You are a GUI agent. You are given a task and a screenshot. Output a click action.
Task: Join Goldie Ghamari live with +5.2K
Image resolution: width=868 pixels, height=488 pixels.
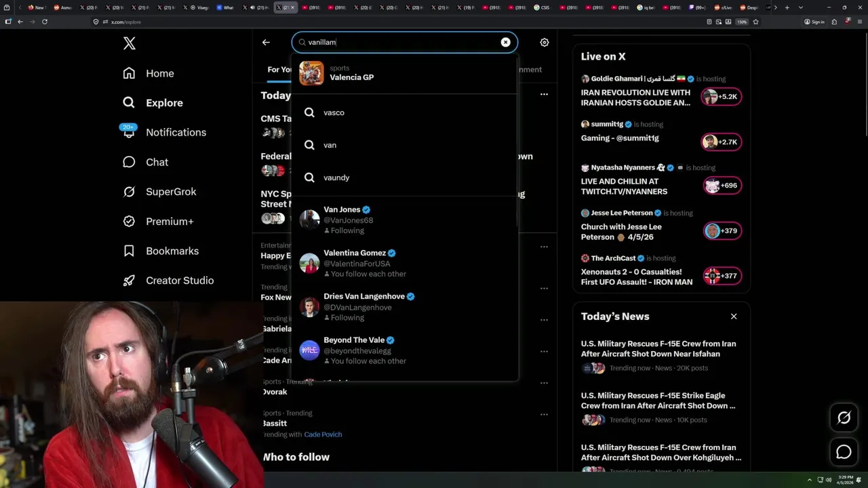click(722, 97)
